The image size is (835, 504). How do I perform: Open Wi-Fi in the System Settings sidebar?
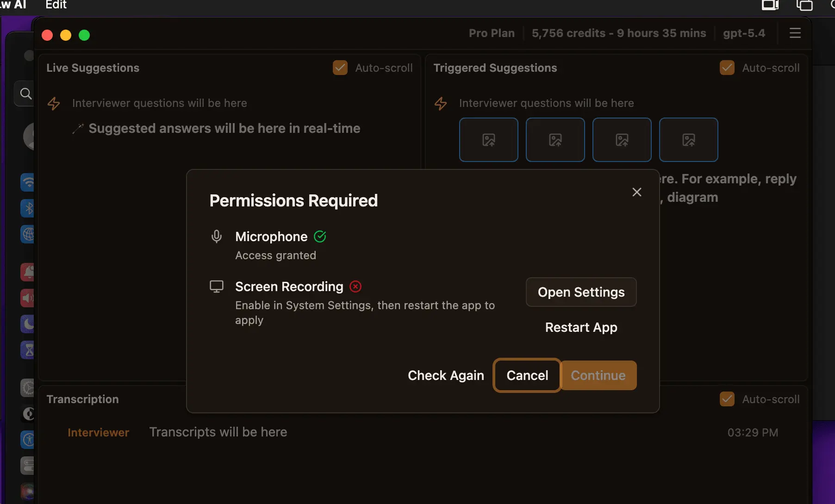click(27, 182)
